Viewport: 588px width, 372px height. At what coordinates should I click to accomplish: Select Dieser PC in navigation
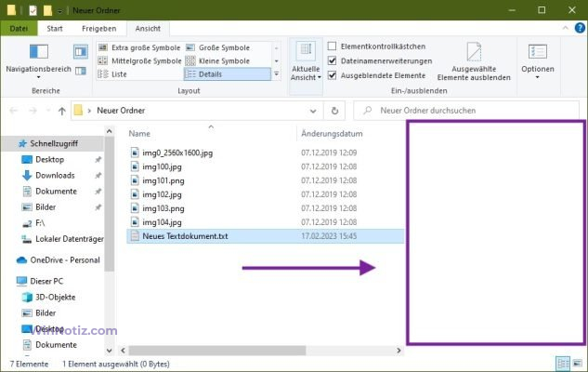tap(46, 281)
